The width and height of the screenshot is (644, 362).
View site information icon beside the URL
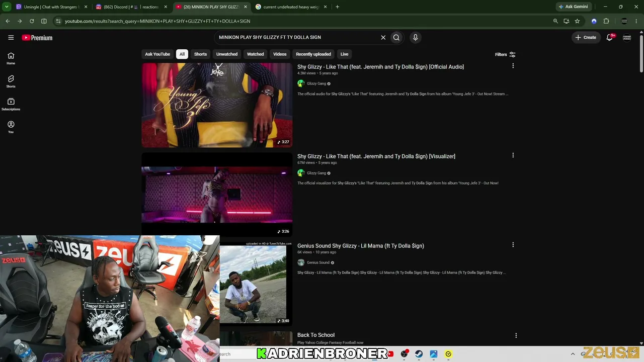[58, 21]
